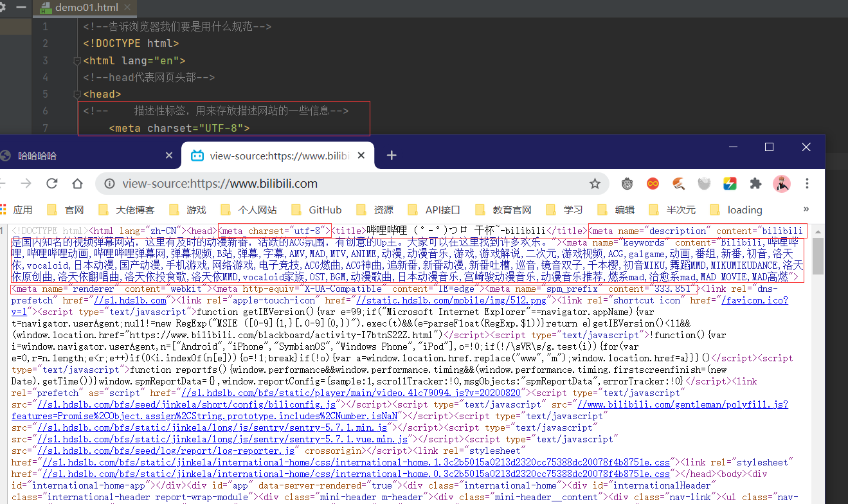Open the international-home.1.3c2b5015 css link
This screenshot has width=848, height=504.
tap(356, 462)
